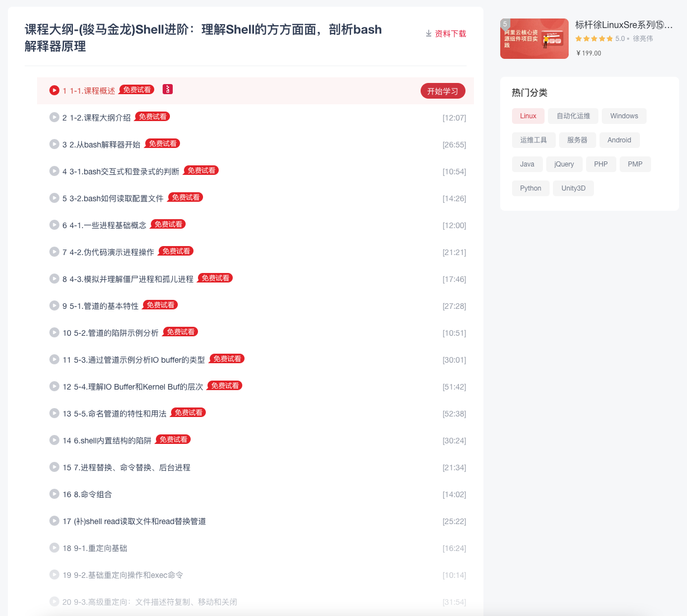The width and height of the screenshot is (687, 616).
Task: Open the 资料下载 link
Action: [450, 34]
